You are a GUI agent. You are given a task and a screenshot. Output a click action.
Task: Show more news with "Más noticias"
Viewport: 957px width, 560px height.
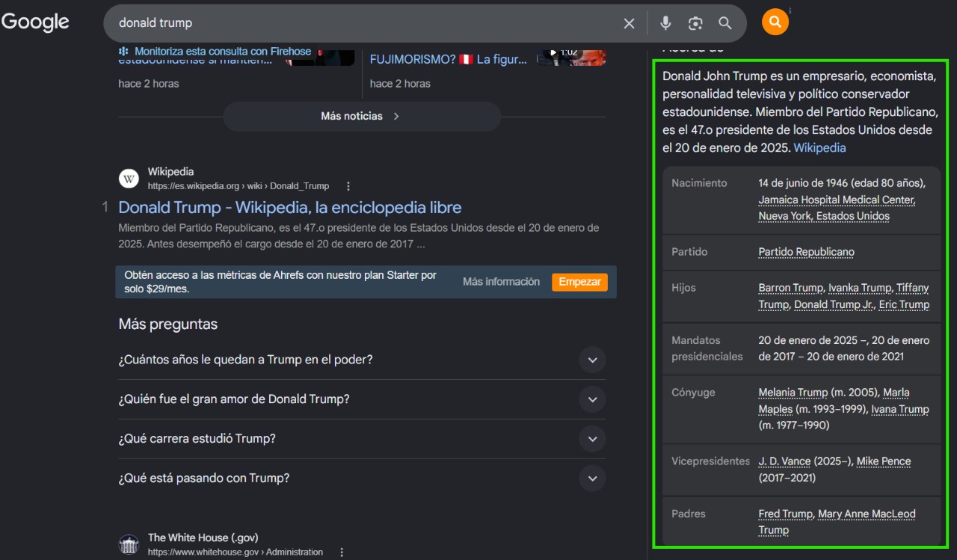362,117
